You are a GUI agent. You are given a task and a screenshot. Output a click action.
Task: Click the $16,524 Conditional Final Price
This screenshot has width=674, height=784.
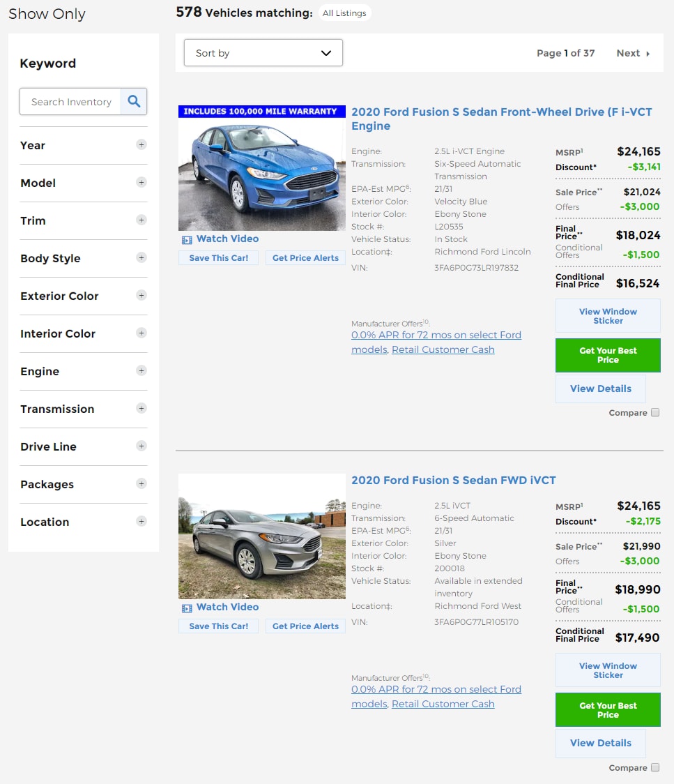click(x=638, y=283)
